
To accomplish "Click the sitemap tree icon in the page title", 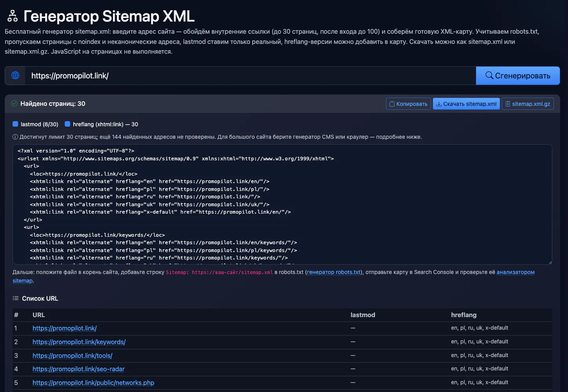I will (x=13, y=16).
